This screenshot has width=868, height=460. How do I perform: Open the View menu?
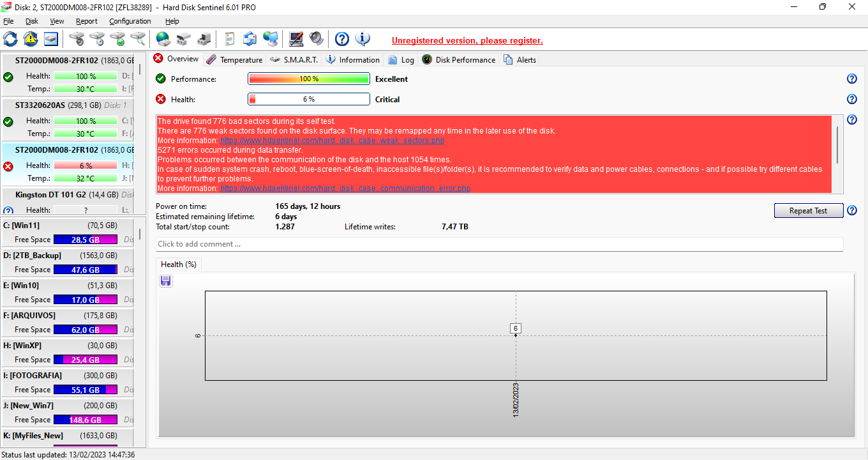pos(57,21)
